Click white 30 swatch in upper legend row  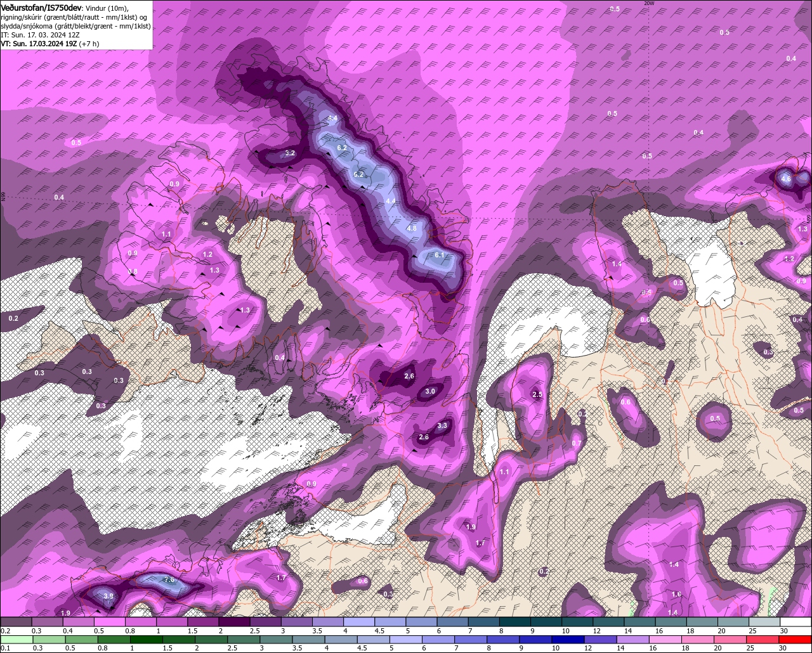(796, 622)
